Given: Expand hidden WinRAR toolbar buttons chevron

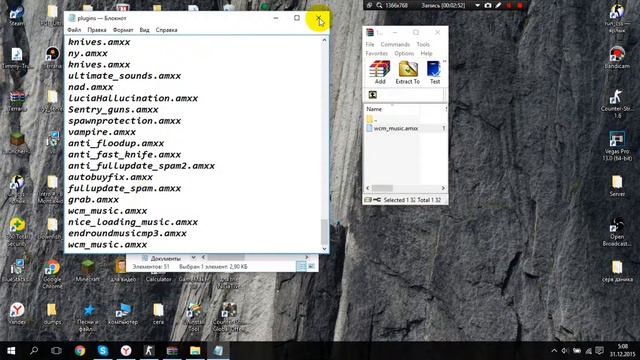Looking at the screenshot, I should coord(444,62).
